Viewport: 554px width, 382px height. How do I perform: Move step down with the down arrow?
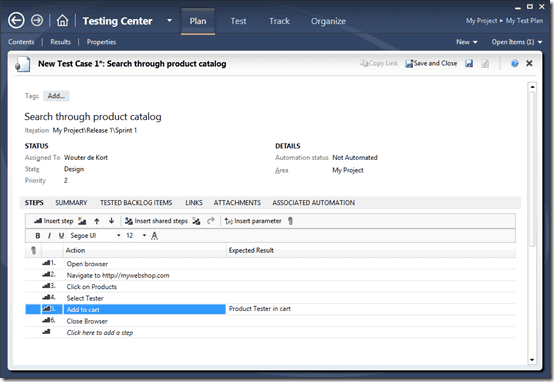[111, 221]
